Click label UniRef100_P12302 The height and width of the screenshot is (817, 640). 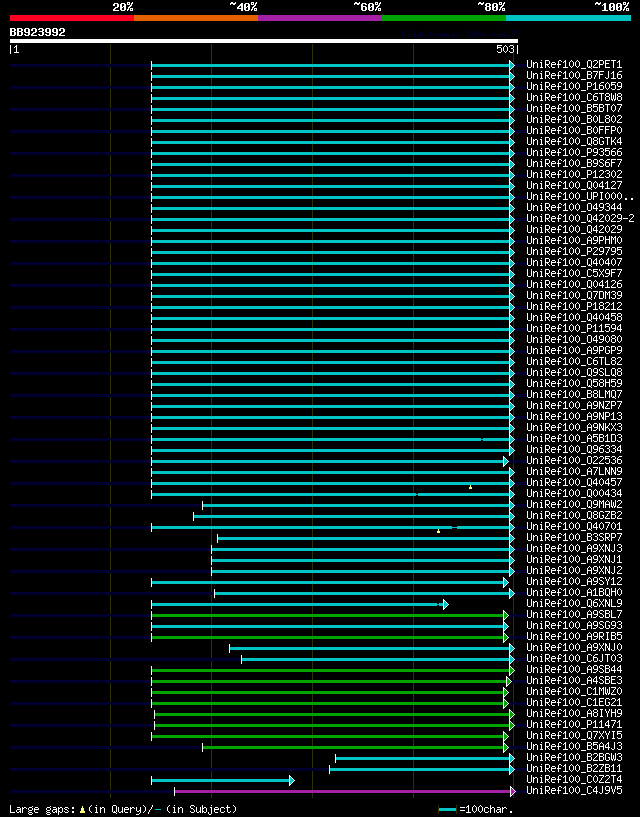point(574,175)
